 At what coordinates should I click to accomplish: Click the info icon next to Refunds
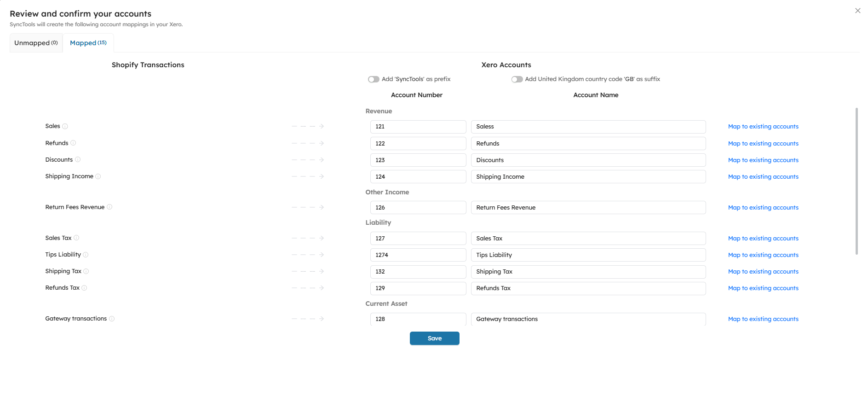pos(73,143)
